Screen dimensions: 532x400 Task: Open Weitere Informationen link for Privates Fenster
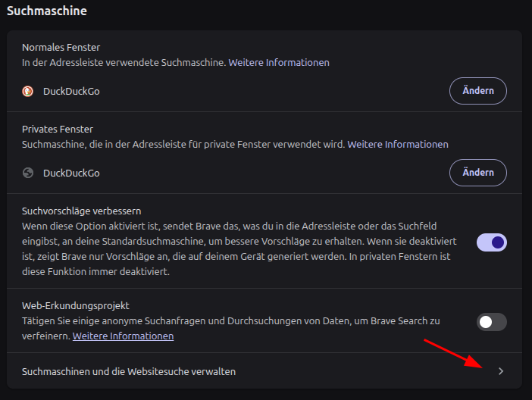pos(398,145)
